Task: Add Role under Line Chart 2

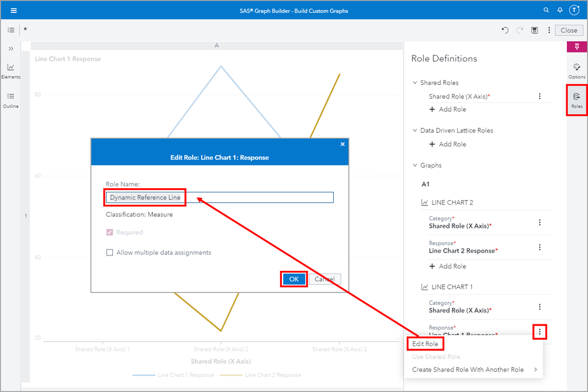Action: (x=447, y=266)
